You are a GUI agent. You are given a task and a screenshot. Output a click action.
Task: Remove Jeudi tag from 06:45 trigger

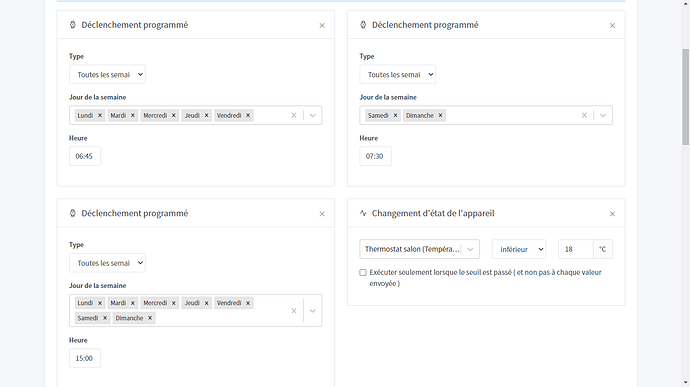[206, 115]
